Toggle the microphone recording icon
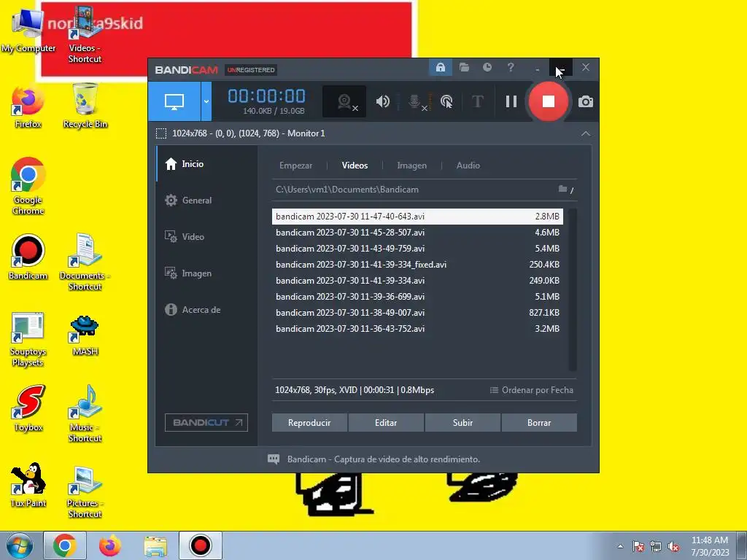This screenshot has height=560, width=747. point(416,101)
